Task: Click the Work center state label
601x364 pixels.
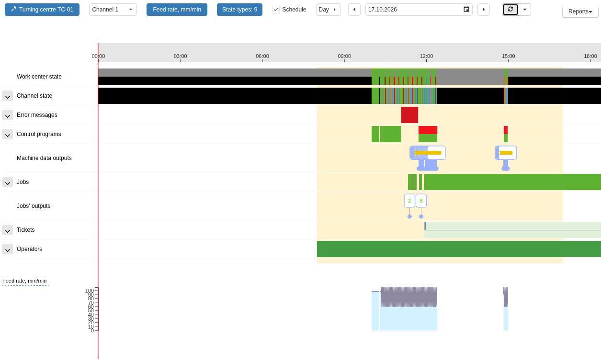Action: tap(39, 77)
